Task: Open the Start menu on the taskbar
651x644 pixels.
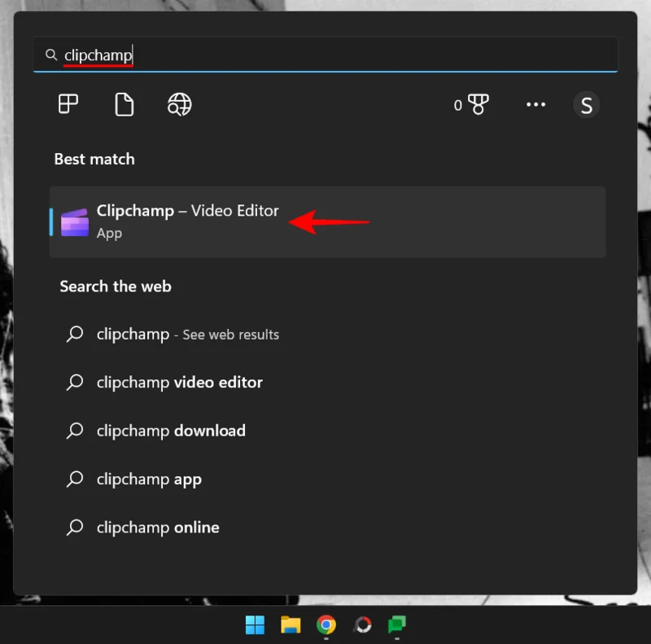Action: coord(255,624)
